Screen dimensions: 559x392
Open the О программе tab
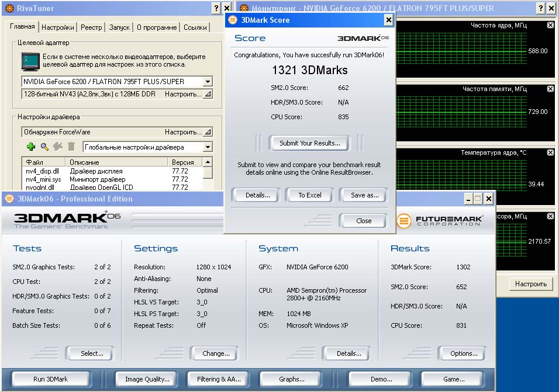157,27
